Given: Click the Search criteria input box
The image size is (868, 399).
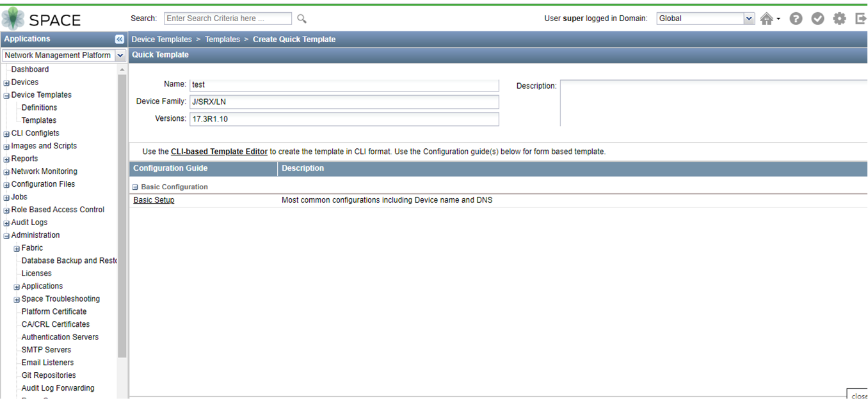Looking at the screenshot, I should [227, 18].
